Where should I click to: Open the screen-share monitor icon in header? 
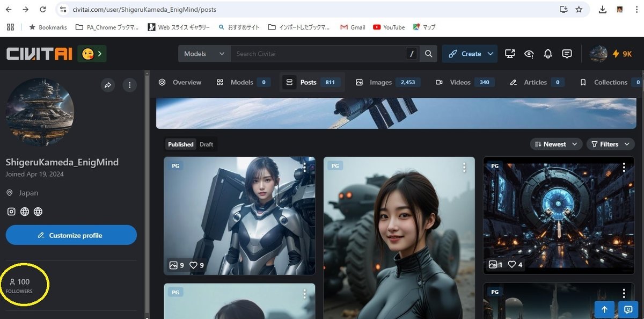coord(509,54)
